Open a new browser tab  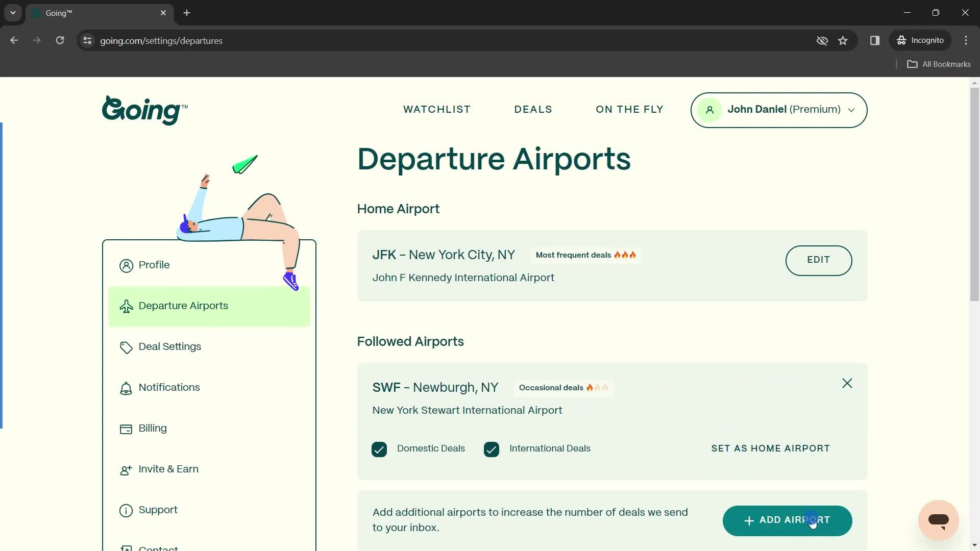[187, 13]
